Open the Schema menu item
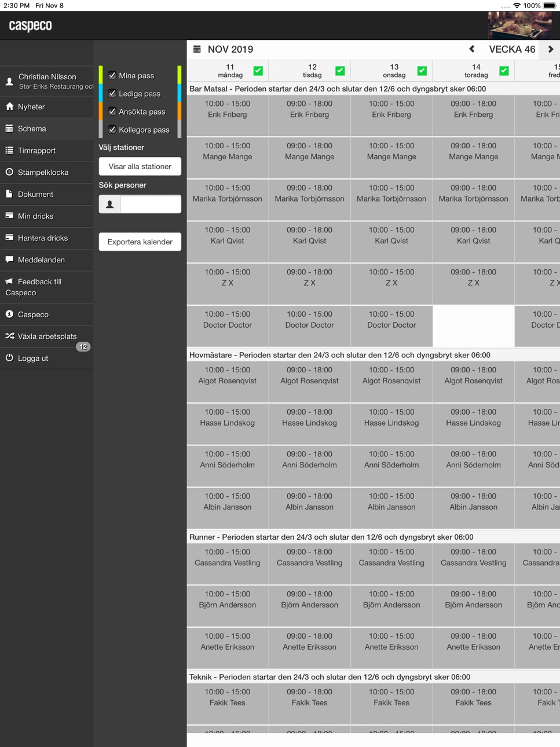This screenshot has width=560, height=747. pos(46,129)
